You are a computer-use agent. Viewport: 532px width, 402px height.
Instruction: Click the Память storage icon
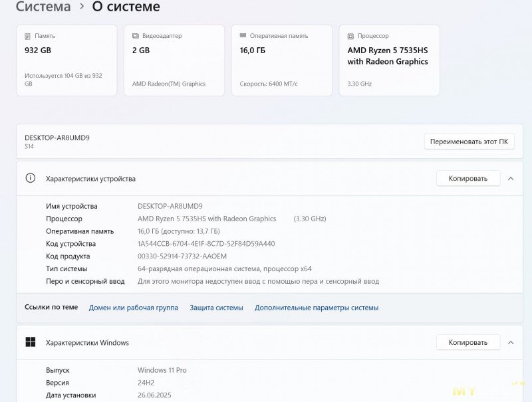click(27, 36)
